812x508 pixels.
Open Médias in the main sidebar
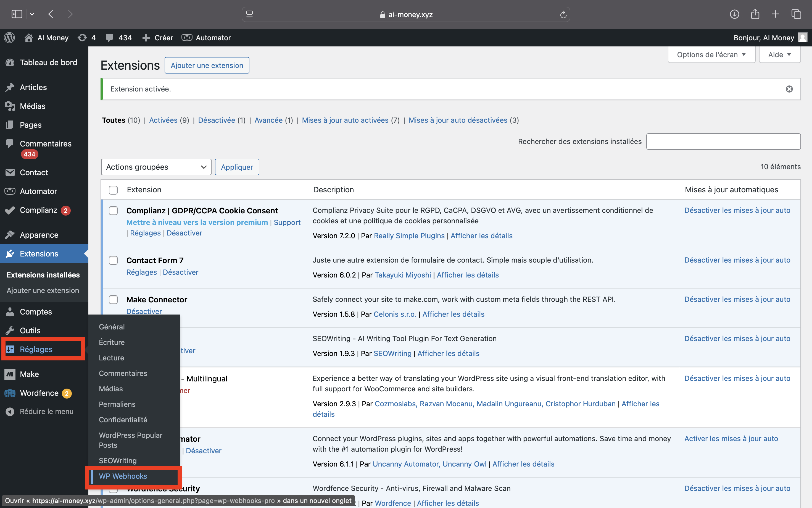click(x=44, y=106)
